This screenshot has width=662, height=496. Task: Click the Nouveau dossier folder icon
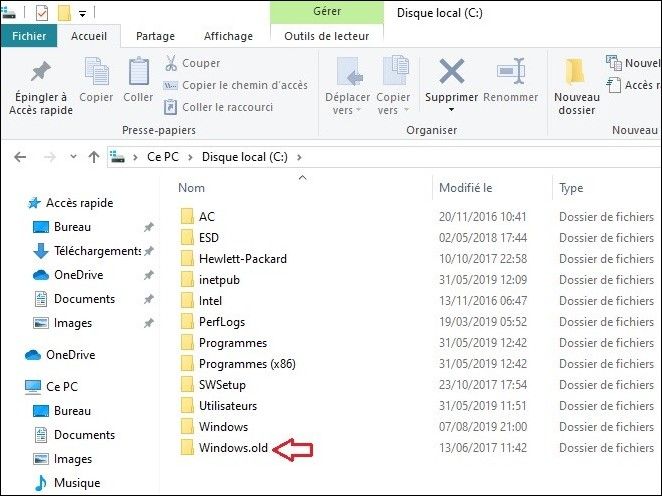(x=575, y=72)
